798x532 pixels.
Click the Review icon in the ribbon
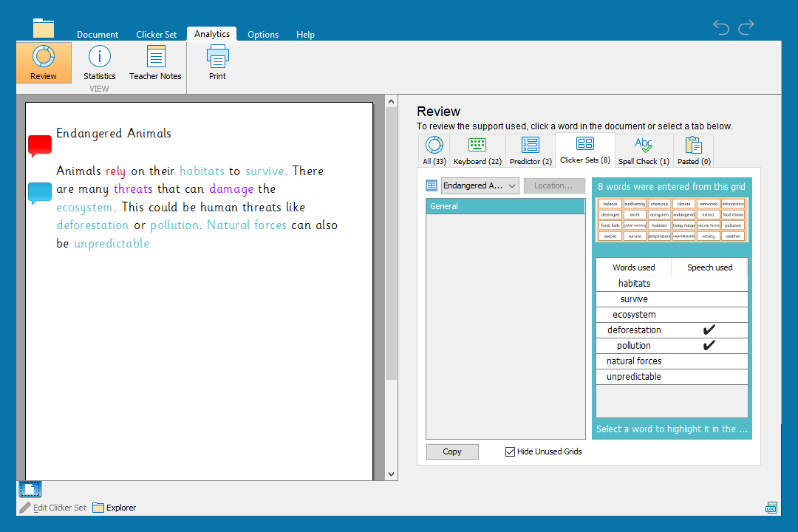(44, 63)
